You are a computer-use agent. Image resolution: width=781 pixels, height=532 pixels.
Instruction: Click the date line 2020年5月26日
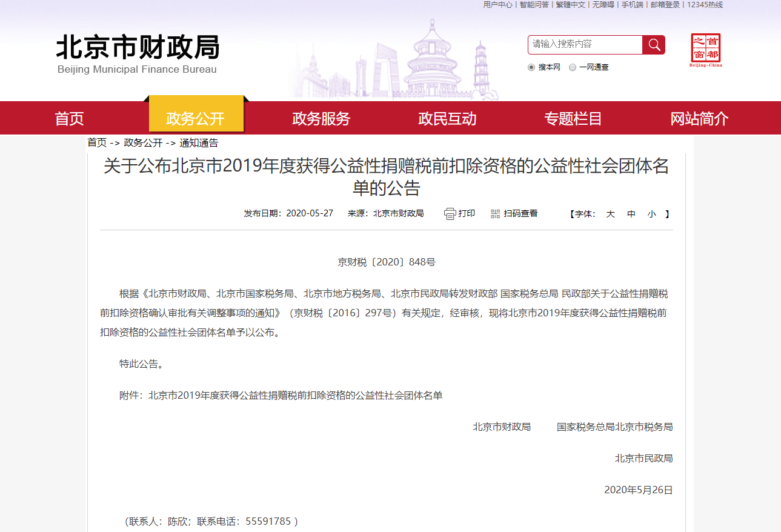tap(639, 490)
